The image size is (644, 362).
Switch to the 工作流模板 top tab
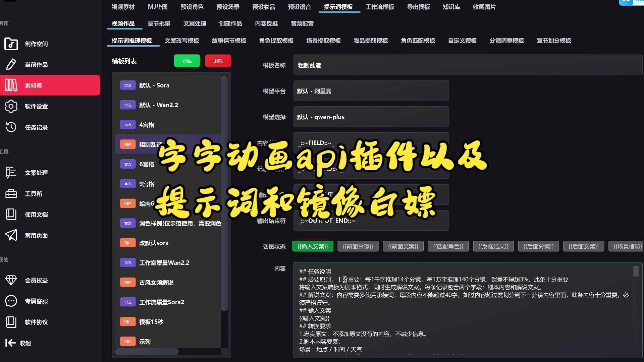pyautogui.click(x=380, y=7)
